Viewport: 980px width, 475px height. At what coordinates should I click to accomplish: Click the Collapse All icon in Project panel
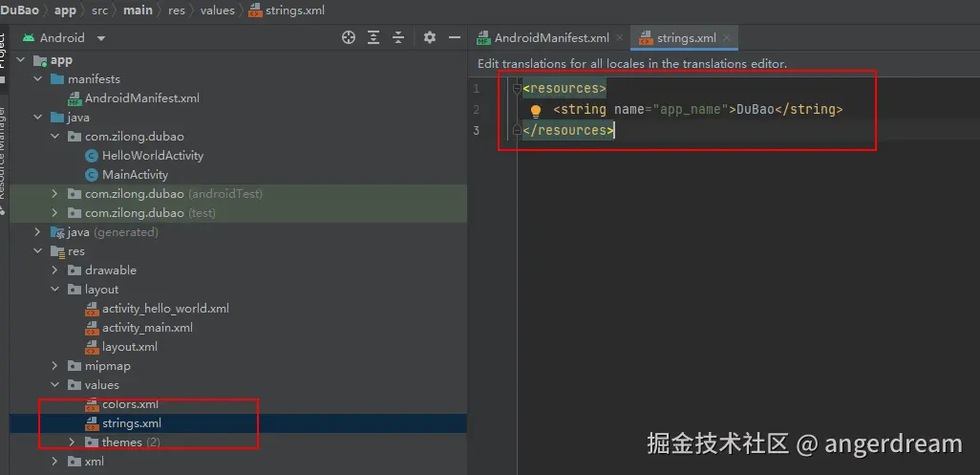[x=398, y=37]
